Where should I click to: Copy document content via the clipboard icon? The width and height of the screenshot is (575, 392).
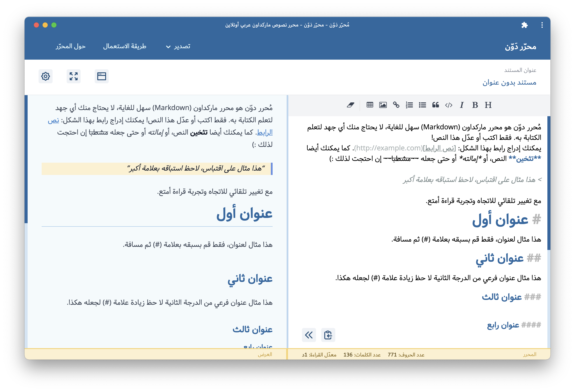(x=328, y=335)
